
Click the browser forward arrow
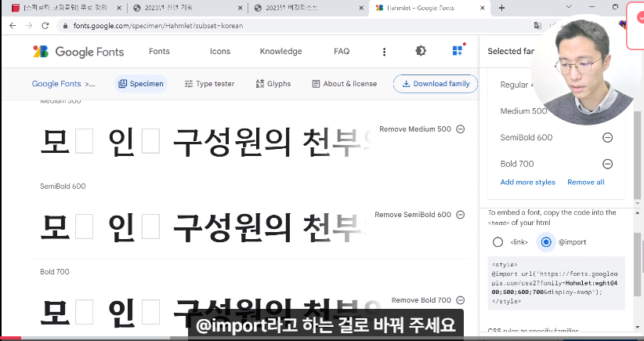tap(29, 25)
